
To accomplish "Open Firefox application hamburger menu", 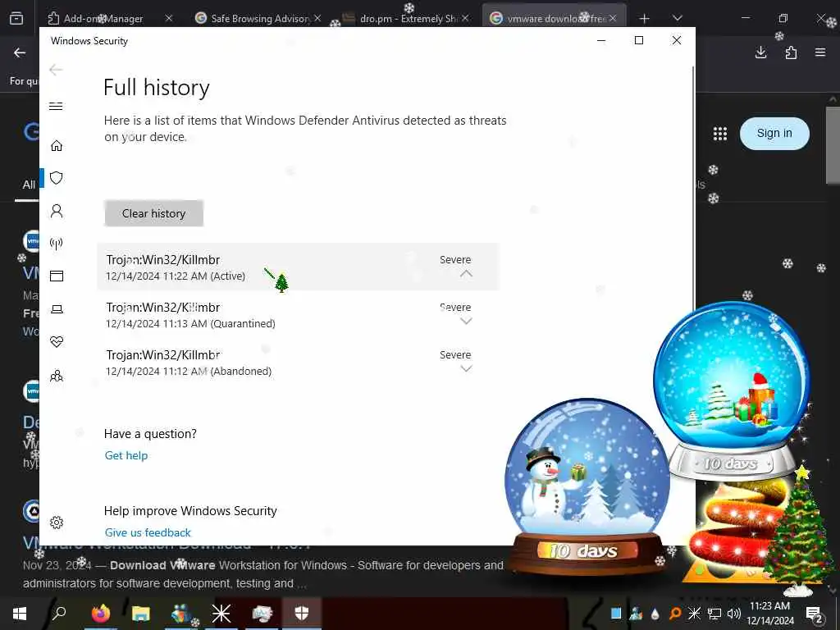I will coord(820,52).
